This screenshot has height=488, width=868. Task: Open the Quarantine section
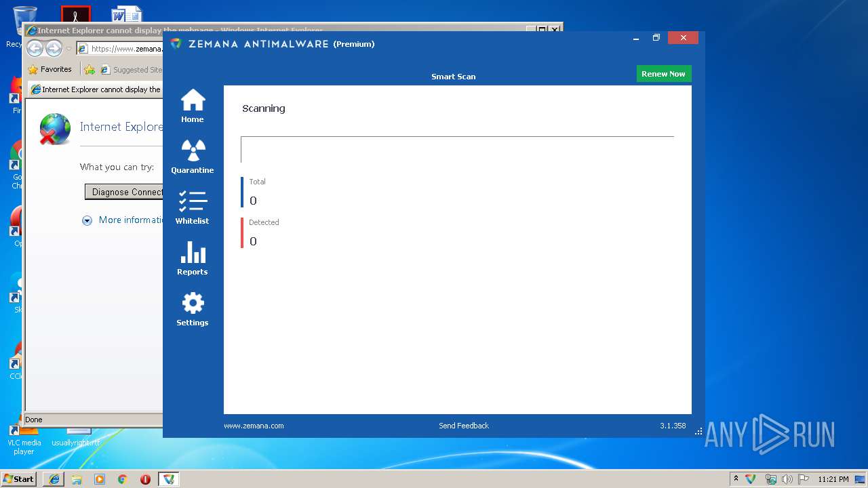[x=193, y=157]
